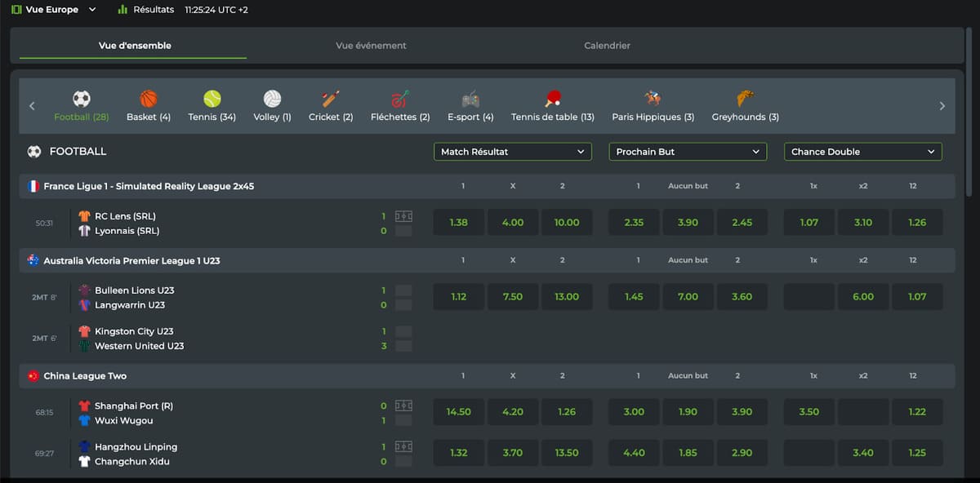Open the Cricket category icon
This screenshot has width=980, height=483.
point(331,99)
